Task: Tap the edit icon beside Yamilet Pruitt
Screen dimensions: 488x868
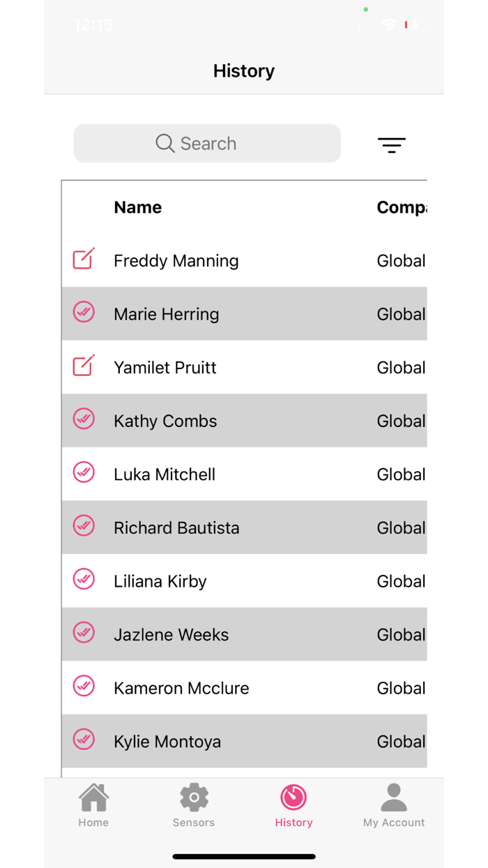Action: point(84,366)
